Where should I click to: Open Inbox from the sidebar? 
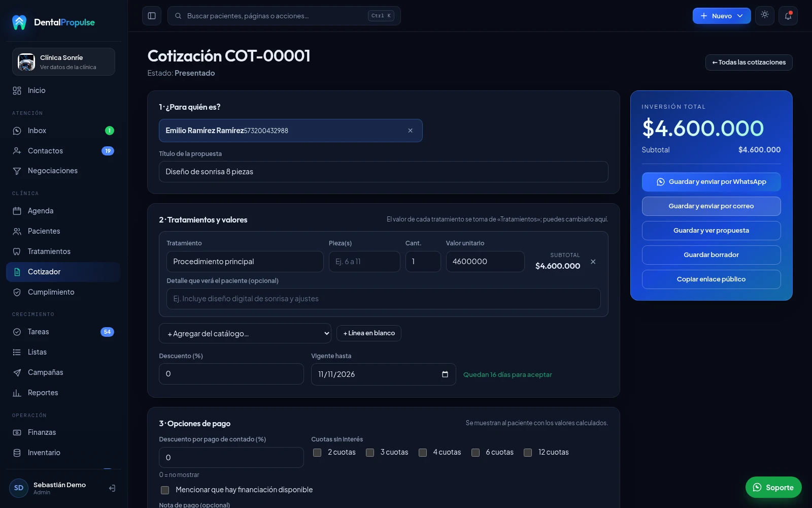63,131
